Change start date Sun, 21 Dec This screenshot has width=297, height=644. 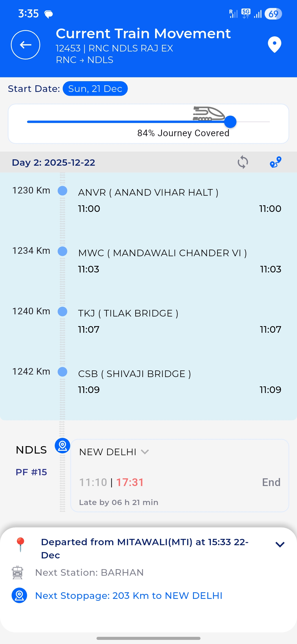click(95, 89)
